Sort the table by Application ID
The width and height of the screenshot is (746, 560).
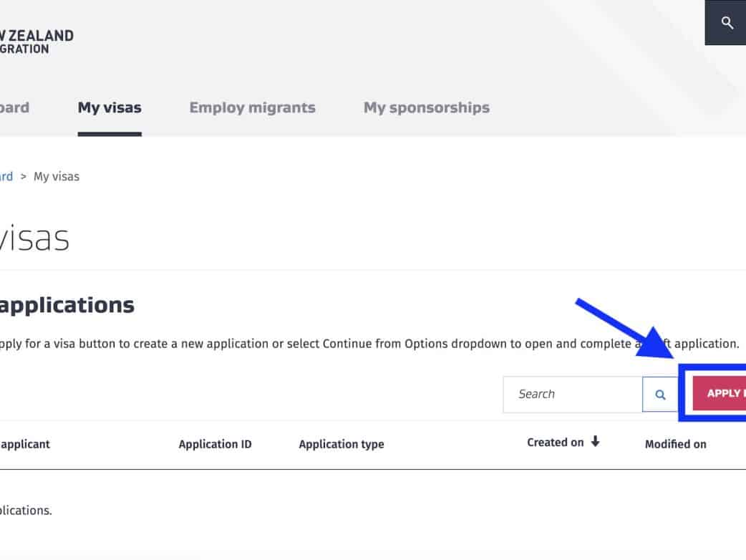tap(215, 444)
